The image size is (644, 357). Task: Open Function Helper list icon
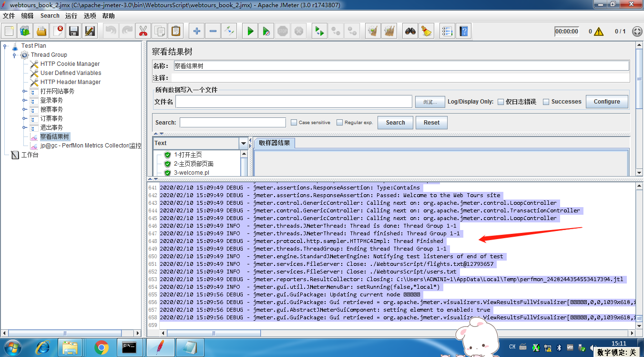(x=447, y=31)
